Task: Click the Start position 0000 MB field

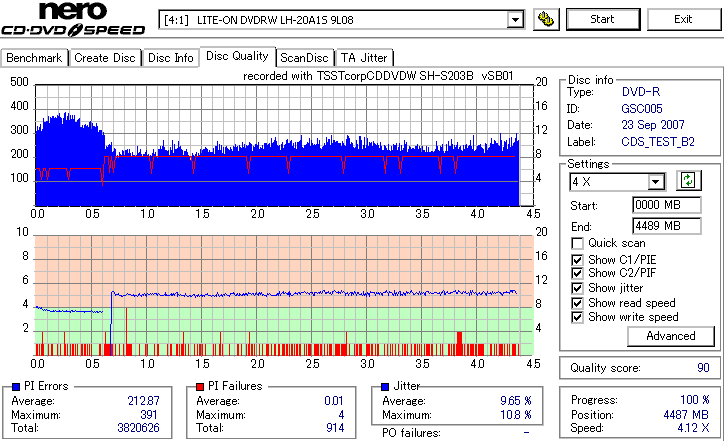Action: coord(667,205)
